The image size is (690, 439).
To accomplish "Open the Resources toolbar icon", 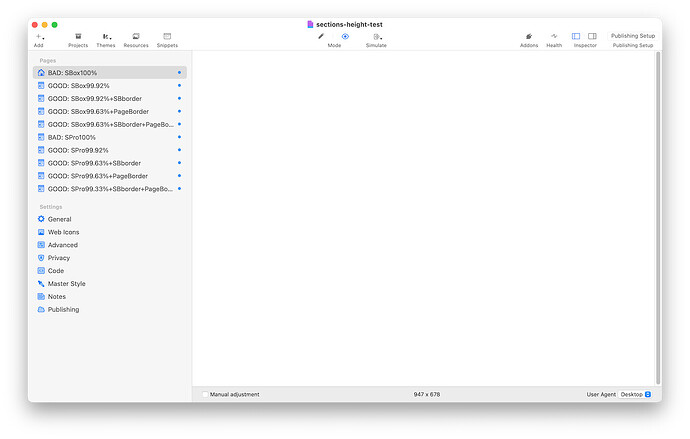I will [x=136, y=40].
